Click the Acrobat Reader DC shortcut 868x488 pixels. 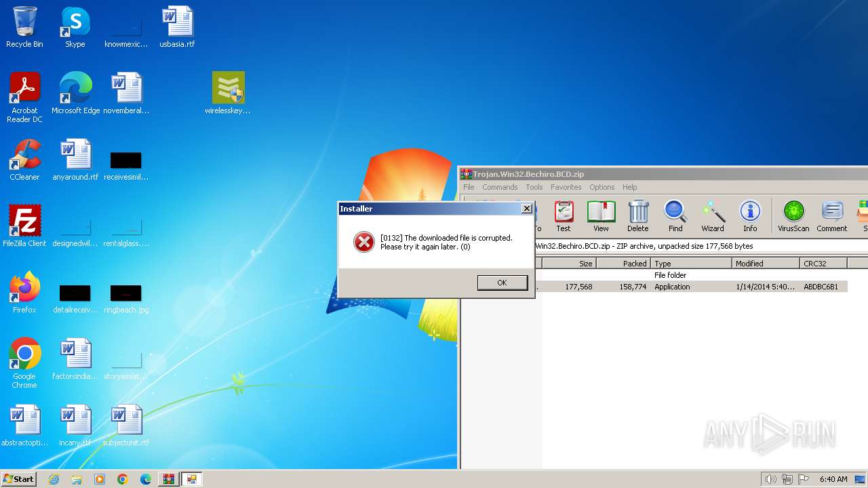tap(24, 98)
